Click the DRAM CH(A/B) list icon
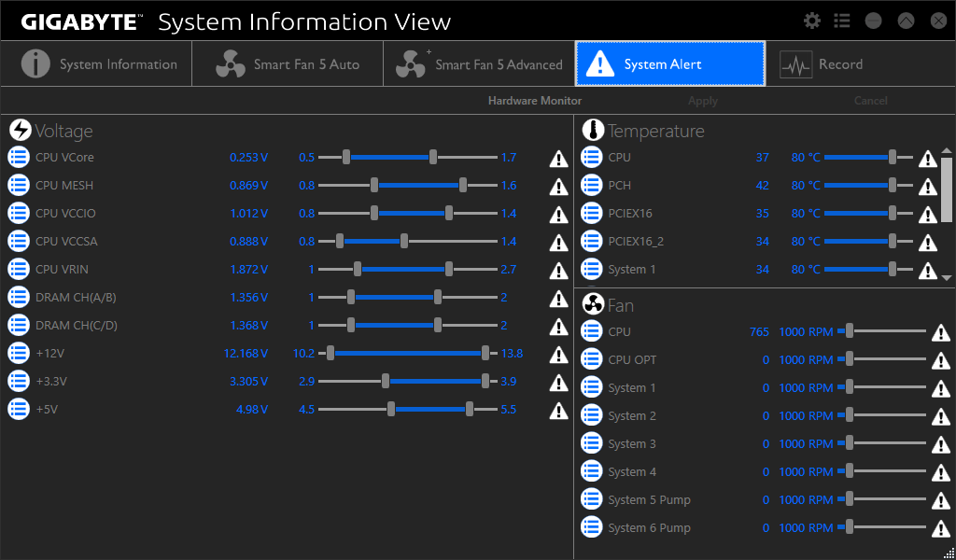The height and width of the screenshot is (560, 956). point(19,298)
